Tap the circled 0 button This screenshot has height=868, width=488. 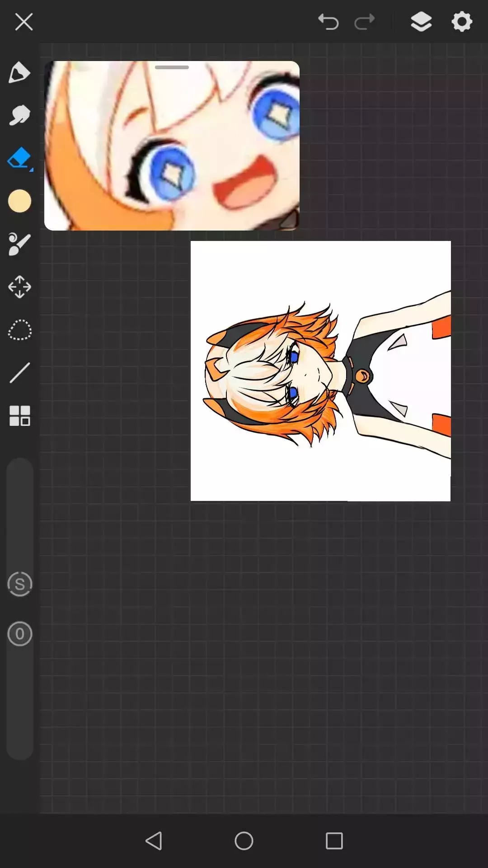coord(20,634)
